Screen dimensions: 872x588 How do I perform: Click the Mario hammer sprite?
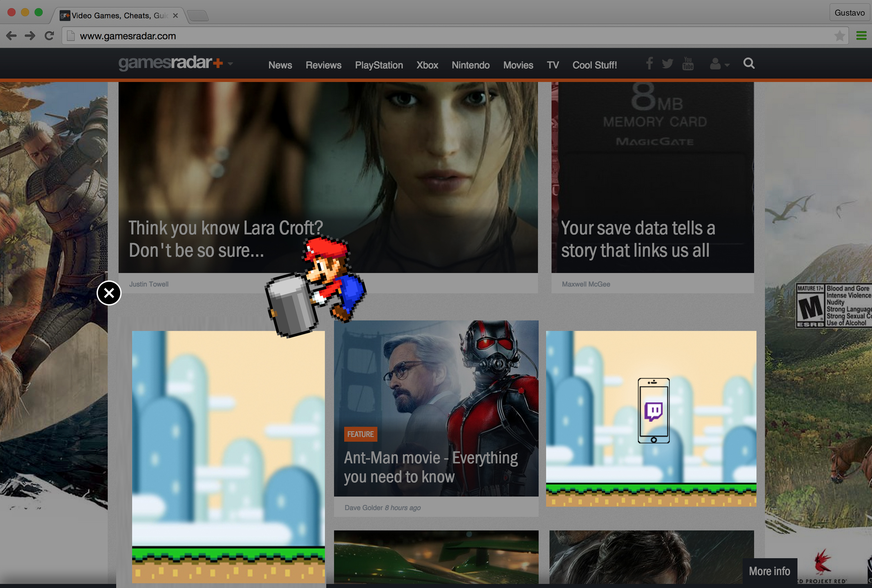point(315,287)
